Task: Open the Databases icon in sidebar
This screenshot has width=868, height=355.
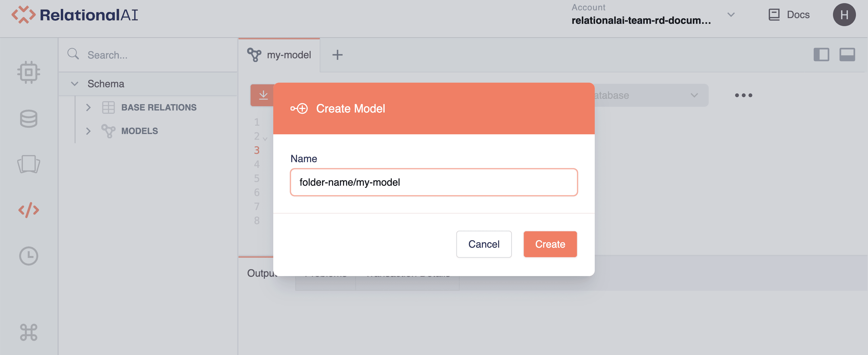Action: click(x=29, y=119)
